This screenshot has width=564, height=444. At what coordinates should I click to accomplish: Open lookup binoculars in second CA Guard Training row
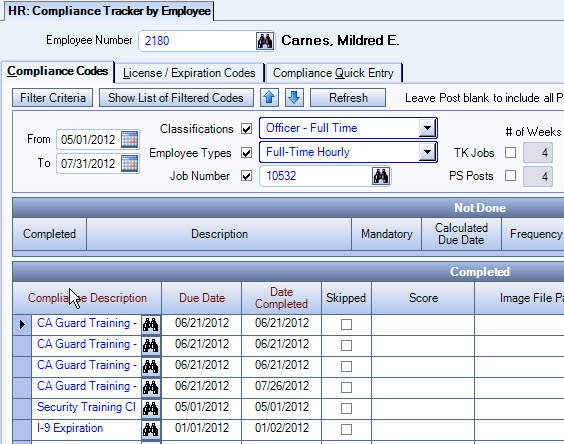151,345
